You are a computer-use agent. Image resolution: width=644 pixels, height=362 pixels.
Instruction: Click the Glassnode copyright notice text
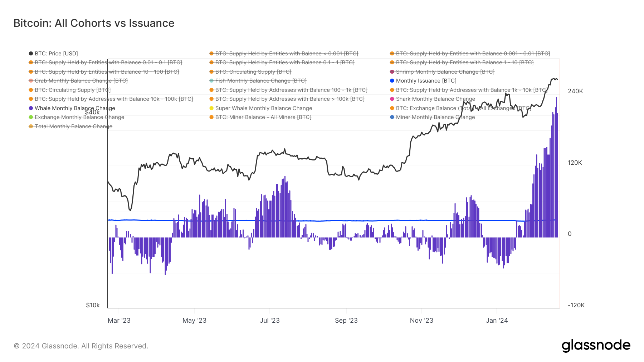(81, 346)
